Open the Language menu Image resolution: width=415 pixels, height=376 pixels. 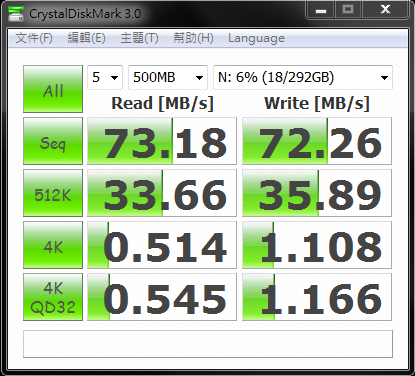(x=256, y=38)
